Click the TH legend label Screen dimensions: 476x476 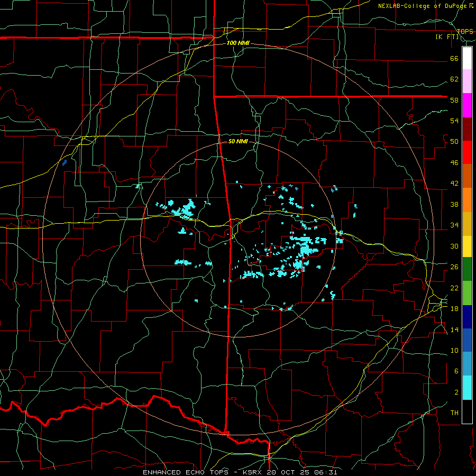pyautogui.click(x=454, y=413)
